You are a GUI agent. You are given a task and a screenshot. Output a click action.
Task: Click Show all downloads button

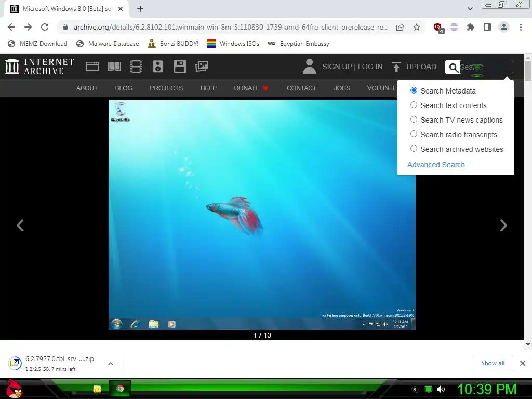tap(493, 363)
